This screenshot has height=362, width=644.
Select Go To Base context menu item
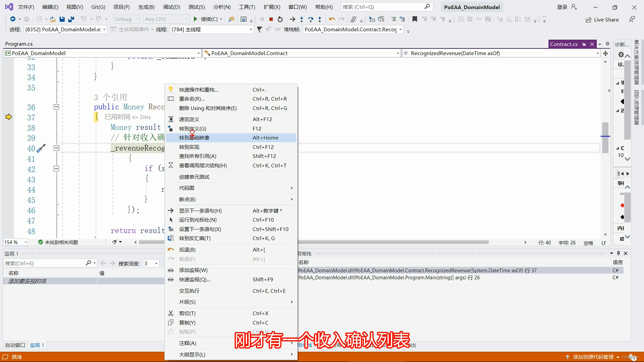point(231,138)
